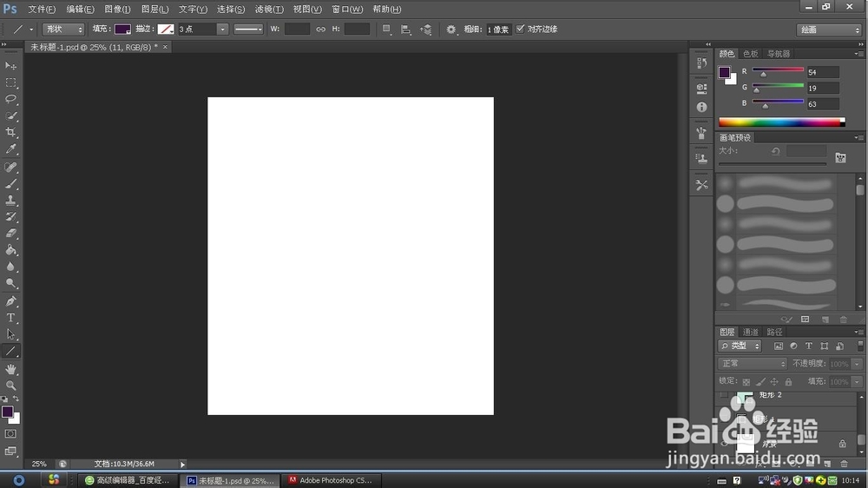The width and height of the screenshot is (868, 488).
Task: Select the Rectangular Marquee tool
Action: (10, 82)
